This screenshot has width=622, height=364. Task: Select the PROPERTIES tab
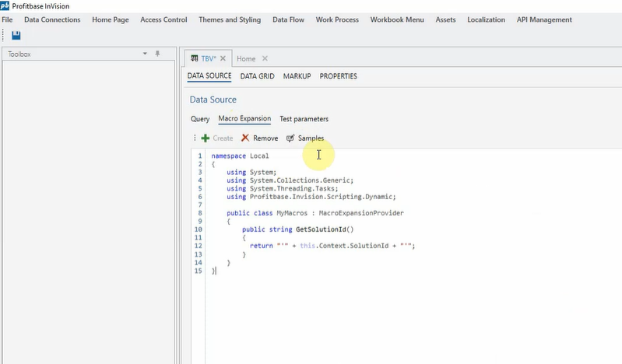coord(338,76)
